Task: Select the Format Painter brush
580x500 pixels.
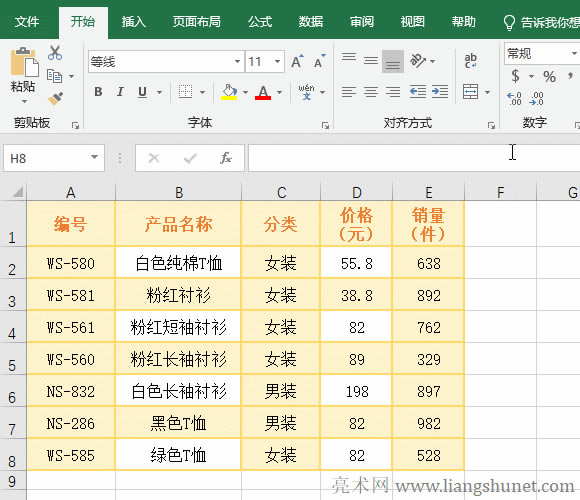Action: [55, 98]
